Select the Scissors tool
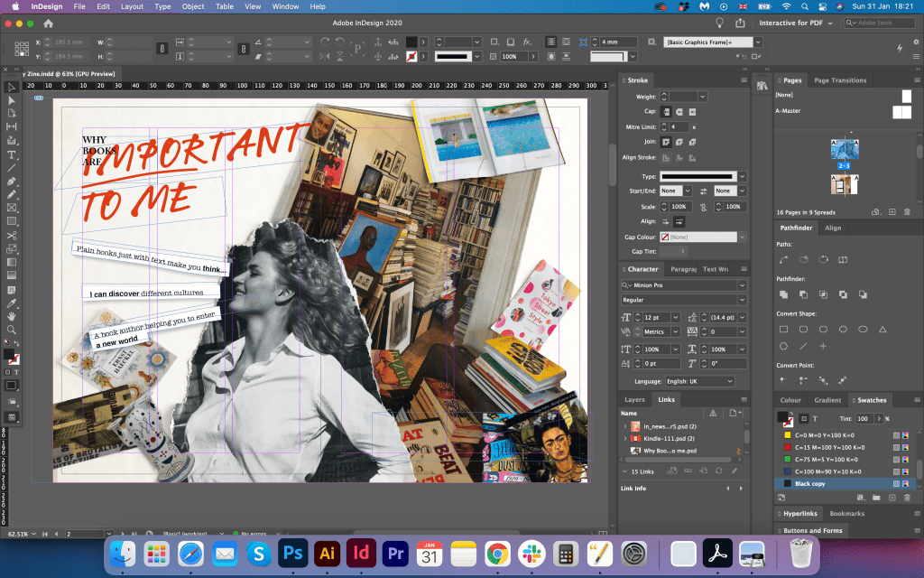The width and height of the screenshot is (924, 578). pyautogui.click(x=12, y=236)
